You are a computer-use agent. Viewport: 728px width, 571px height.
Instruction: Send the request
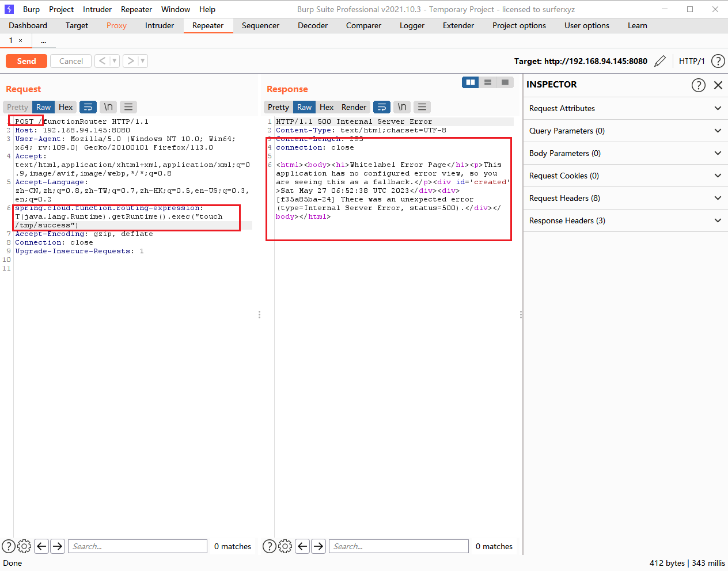26,61
